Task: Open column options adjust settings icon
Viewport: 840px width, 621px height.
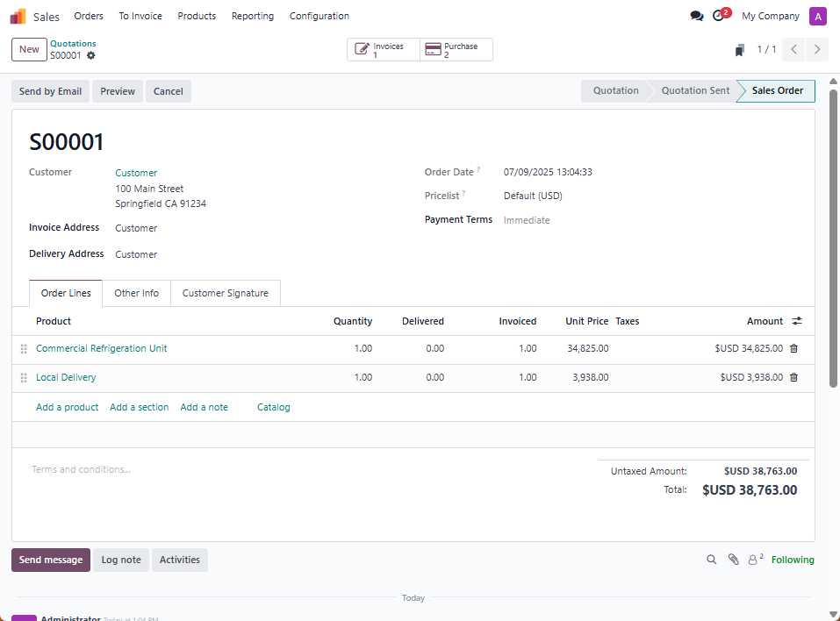Action: point(797,321)
